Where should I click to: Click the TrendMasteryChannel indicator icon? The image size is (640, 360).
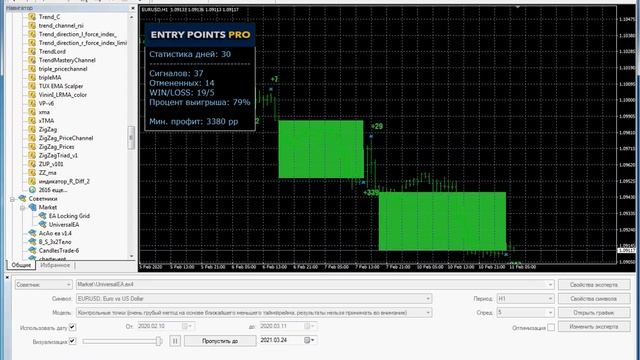pos(32,60)
